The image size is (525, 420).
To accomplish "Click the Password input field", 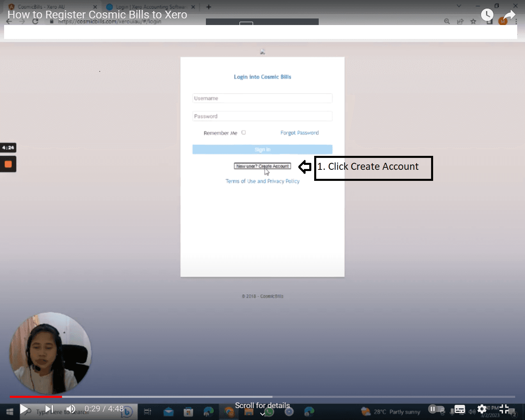I will point(262,116).
